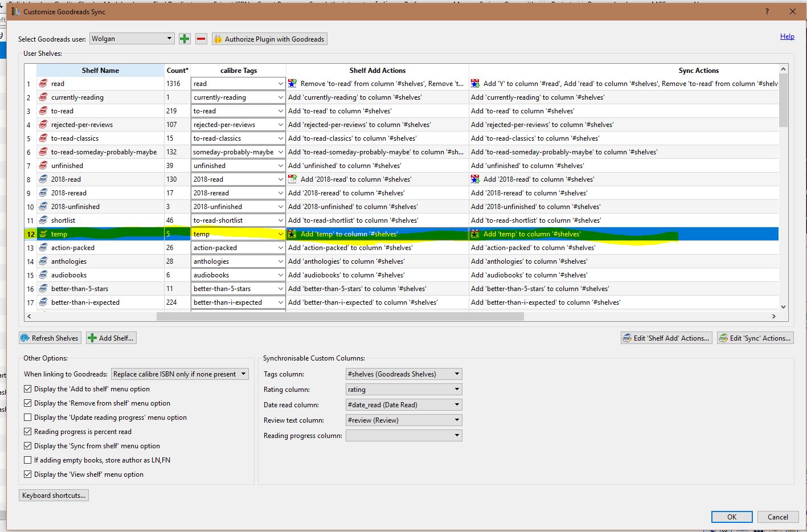Open the Reading progress column dropdown
The image size is (807, 532).
point(404,436)
